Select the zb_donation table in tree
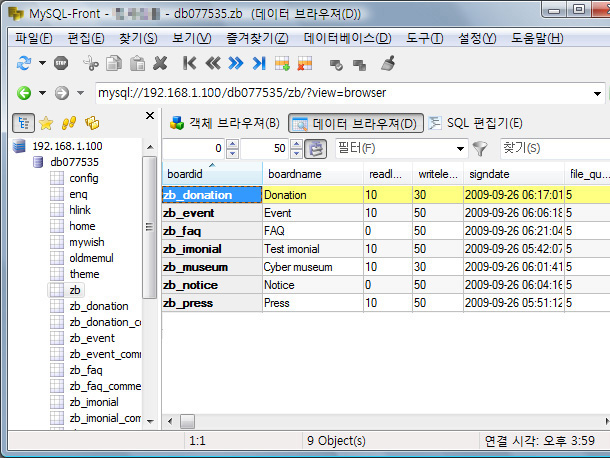This screenshot has width=610, height=458. tap(99, 306)
